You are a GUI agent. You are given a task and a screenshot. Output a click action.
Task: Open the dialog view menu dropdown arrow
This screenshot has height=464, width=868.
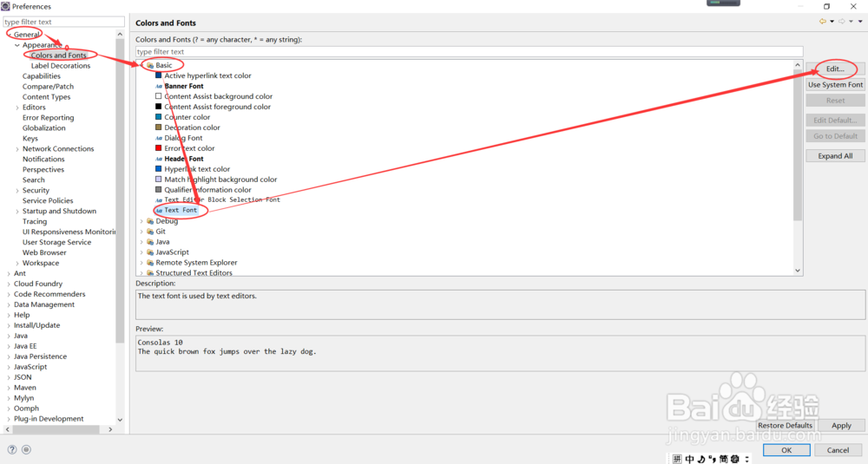[x=860, y=22]
